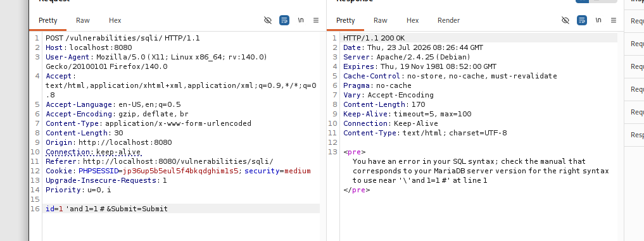This screenshot has width=644, height=241.
Task: Toggle \n newline display in Request panel
Action: pyautogui.click(x=301, y=20)
